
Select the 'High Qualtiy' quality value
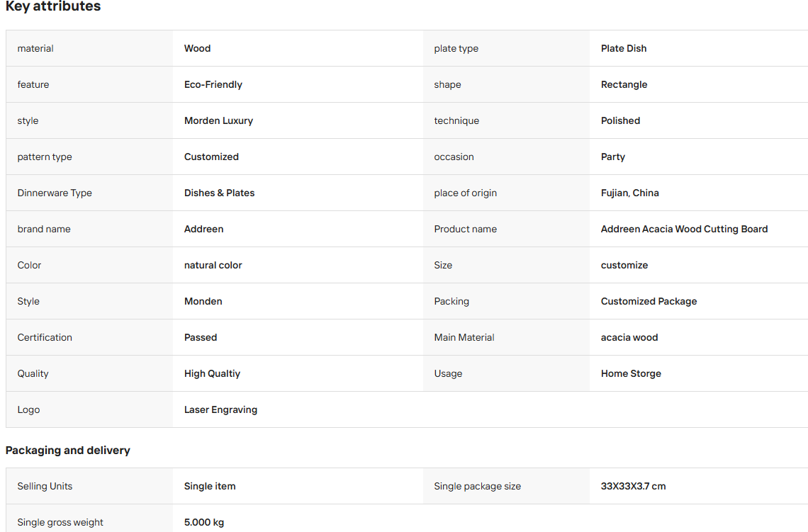[x=213, y=373]
